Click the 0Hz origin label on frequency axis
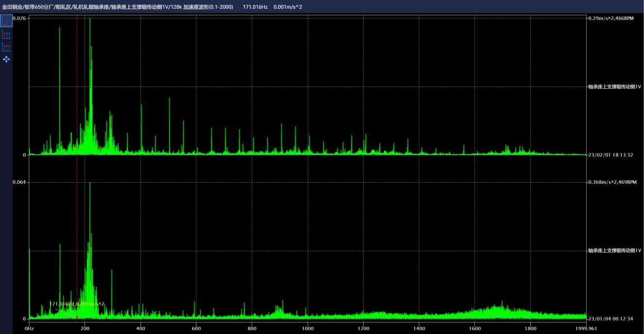This screenshot has height=334, width=644. point(29,329)
